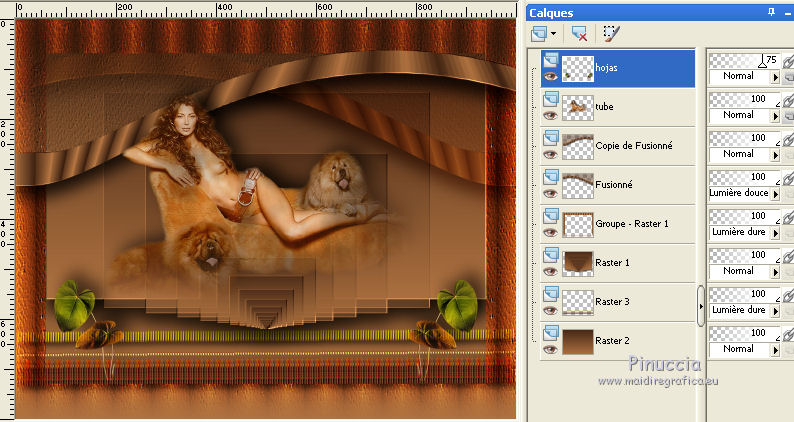Viewport: 794px width, 422px height.
Task: Open Lumière douce blend mode dropdown for Fusionné
Action: (774, 193)
